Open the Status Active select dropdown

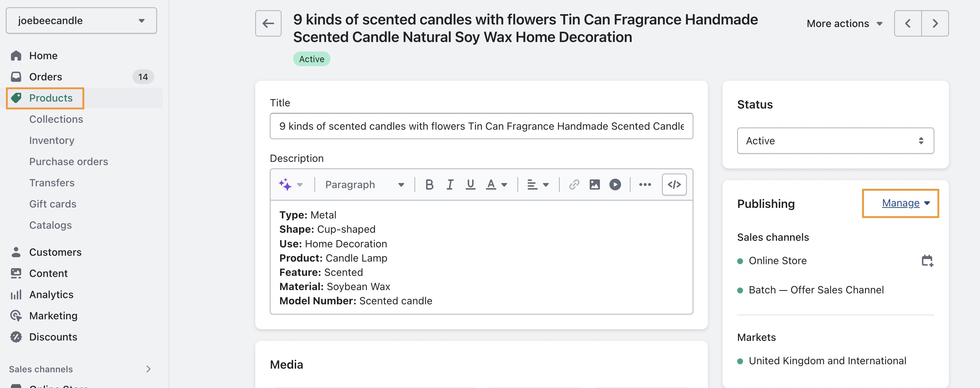coord(835,141)
